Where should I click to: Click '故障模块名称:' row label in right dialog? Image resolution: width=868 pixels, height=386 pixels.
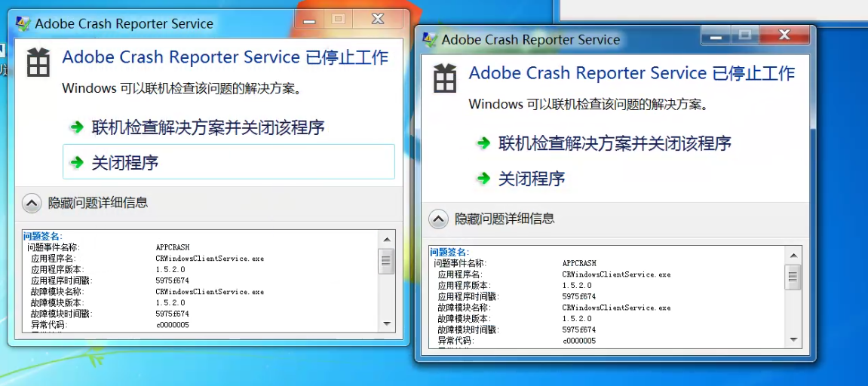[464, 308]
